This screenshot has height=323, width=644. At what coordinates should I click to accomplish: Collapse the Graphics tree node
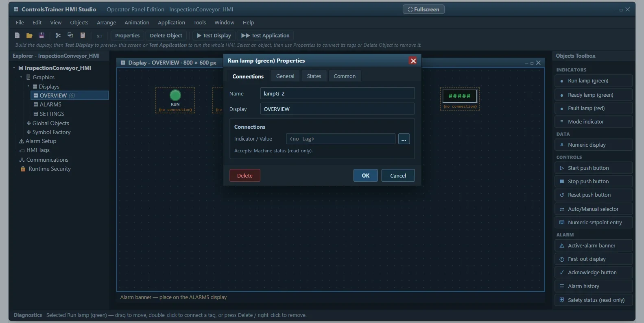(21, 77)
